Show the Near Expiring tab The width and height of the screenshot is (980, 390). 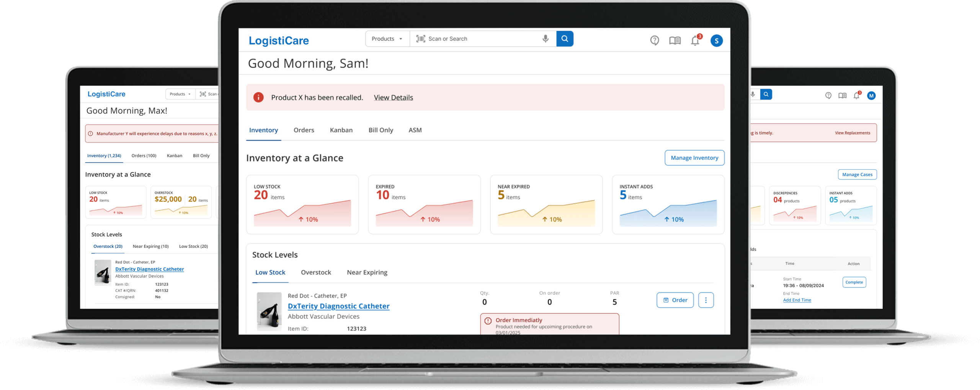tap(367, 272)
